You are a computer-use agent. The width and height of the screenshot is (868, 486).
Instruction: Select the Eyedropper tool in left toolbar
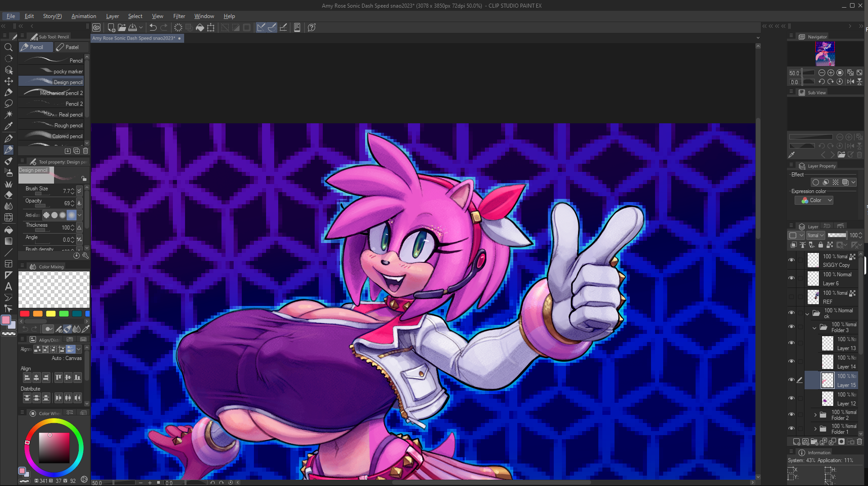click(8, 126)
